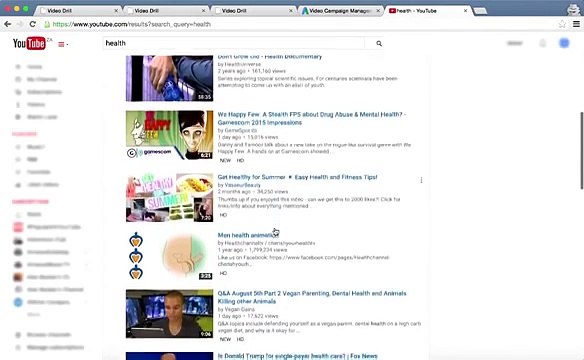Open the notifications bell icon
The width and height of the screenshot is (584, 360).
point(543,43)
